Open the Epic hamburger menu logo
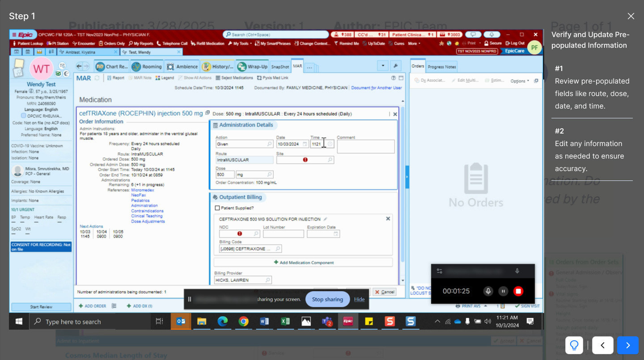 pyautogui.click(x=23, y=35)
